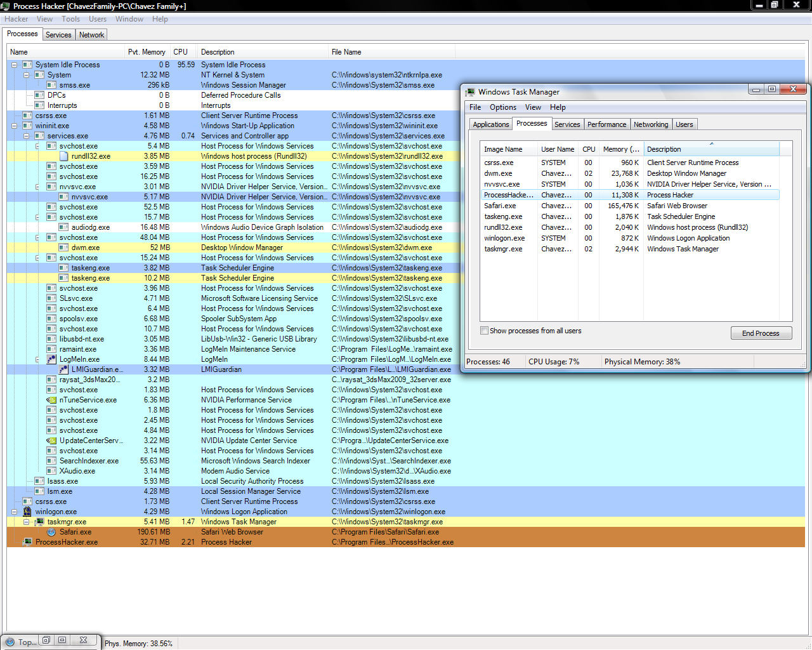The image size is (812, 650).
Task: Sort by the Pvt. Memory column header
Action: pos(147,52)
